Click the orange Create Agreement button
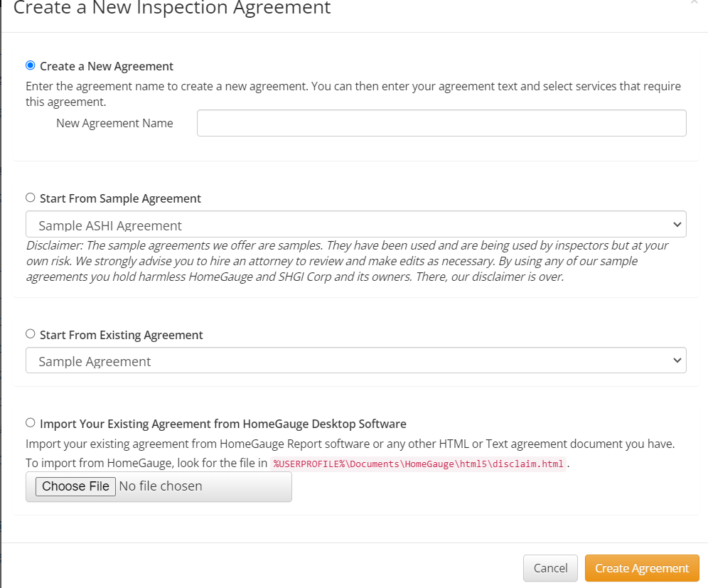 point(642,568)
